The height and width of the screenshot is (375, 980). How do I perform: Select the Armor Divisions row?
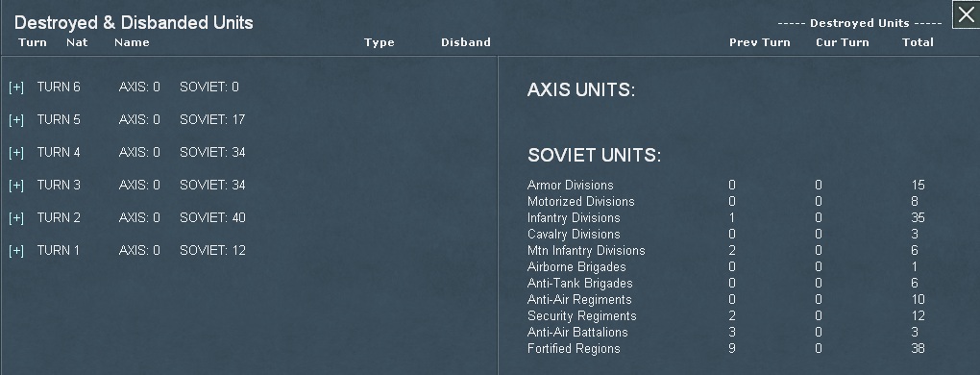coord(725,185)
